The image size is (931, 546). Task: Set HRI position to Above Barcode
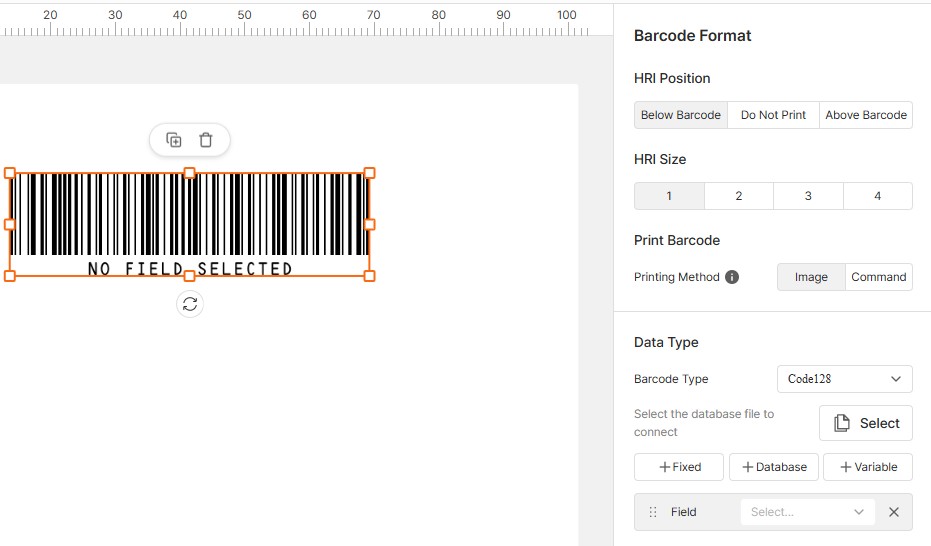click(x=866, y=115)
